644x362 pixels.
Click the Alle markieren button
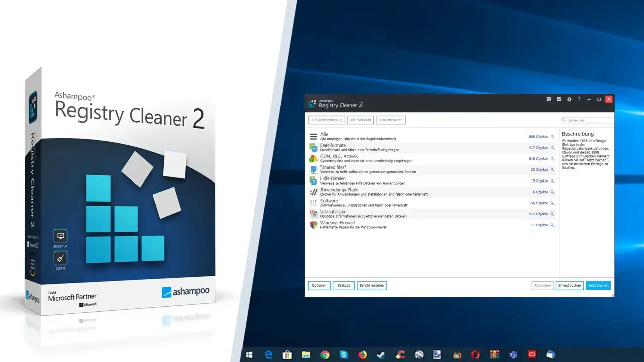click(x=360, y=120)
